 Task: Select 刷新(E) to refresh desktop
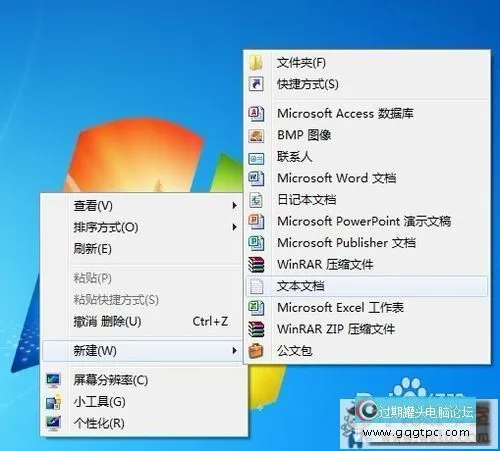[141, 249]
